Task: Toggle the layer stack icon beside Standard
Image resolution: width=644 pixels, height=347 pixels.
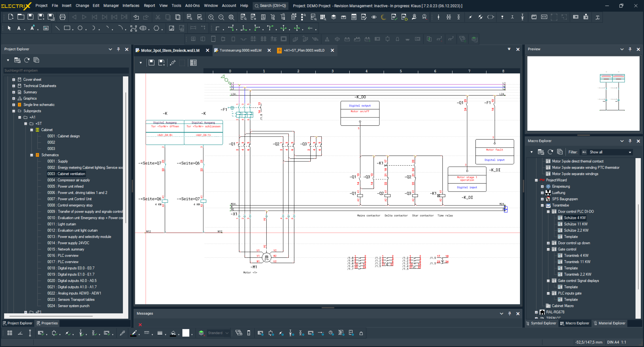Action: click(x=201, y=333)
